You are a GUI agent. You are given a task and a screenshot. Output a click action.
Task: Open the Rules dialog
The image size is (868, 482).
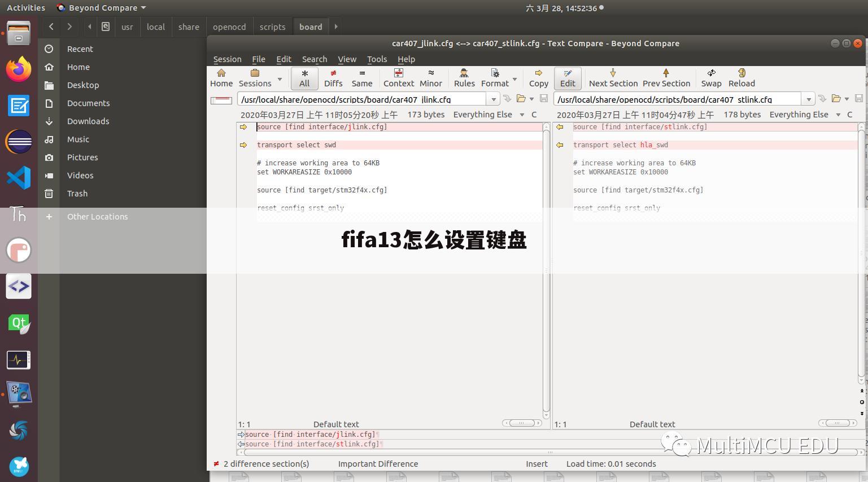(x=464, y=78)
